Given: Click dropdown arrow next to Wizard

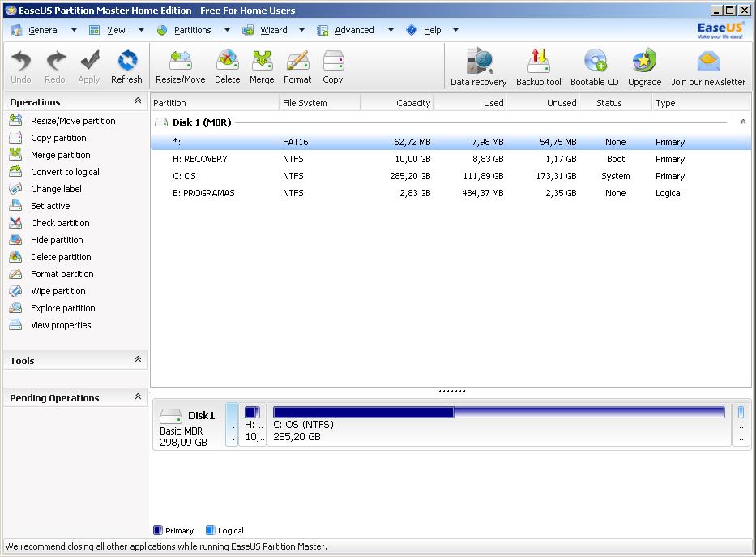Looking at the screenshot, I should click(x=301, y=30).
